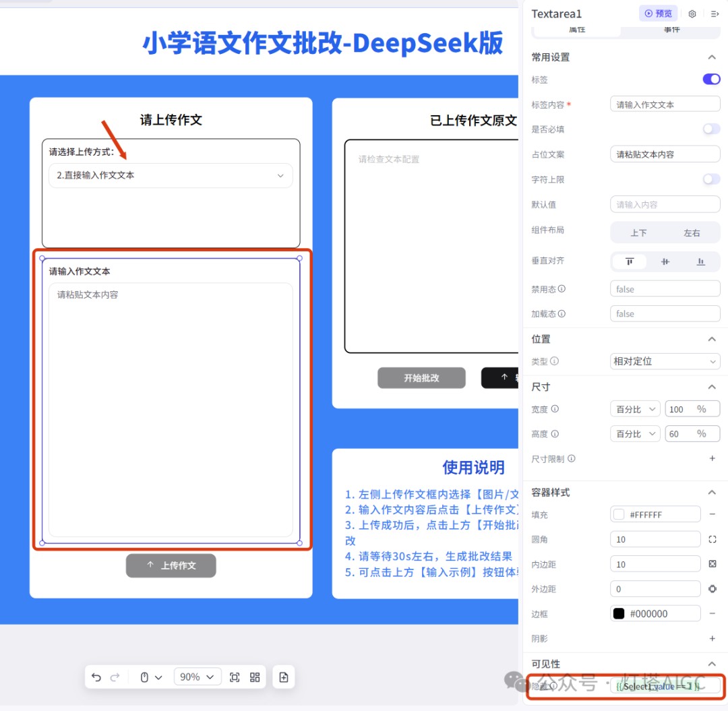Image resolution: width=728 pixels, height=711 pixels.
Task: Choose bottom vertical alignment icon
Action: pyautogui.click(x=700, y=261)
